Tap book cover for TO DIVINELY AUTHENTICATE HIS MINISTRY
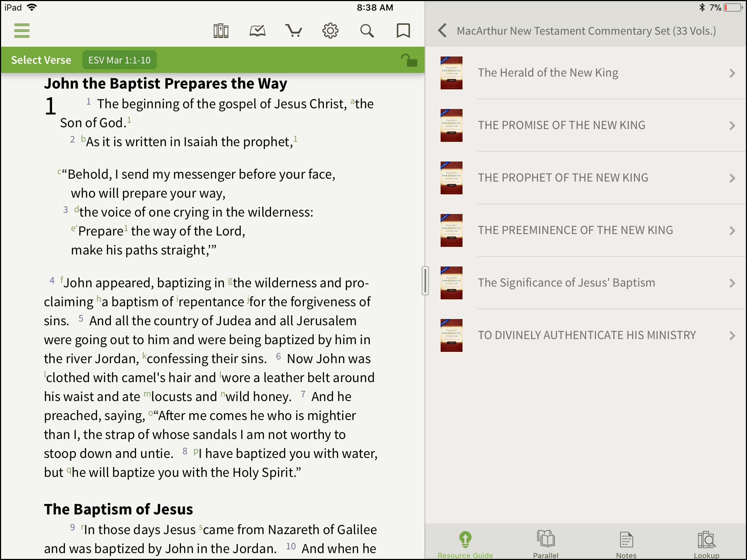The height and width of the screenshot is (560, 747). [451, 335]
